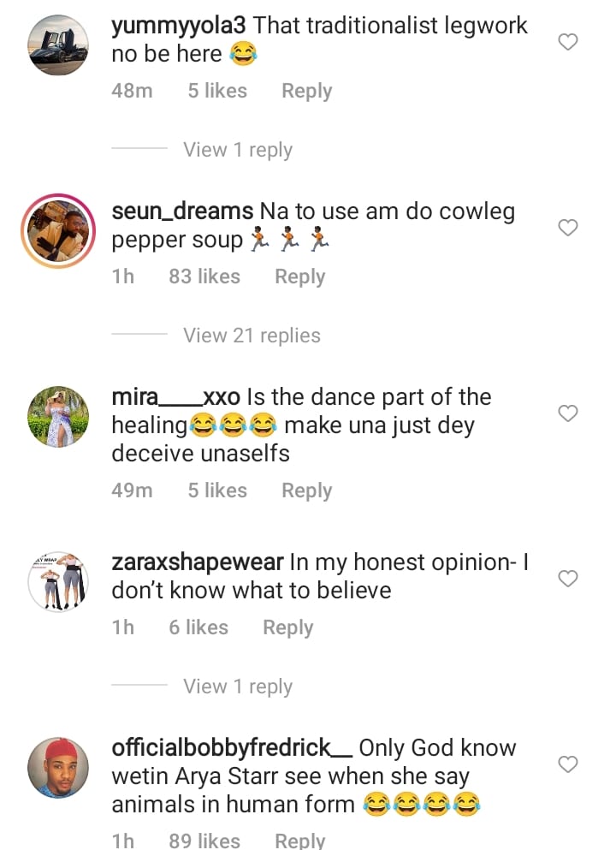The width and height of the screenshot is (616, 850).
Task: View mira____xxo's profile photo
Action: pos(58,417)
